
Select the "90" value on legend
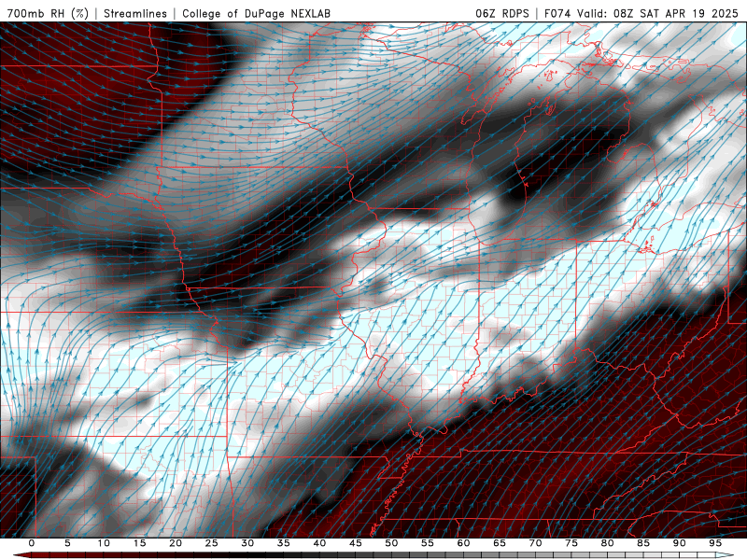[x=679, y=543]
